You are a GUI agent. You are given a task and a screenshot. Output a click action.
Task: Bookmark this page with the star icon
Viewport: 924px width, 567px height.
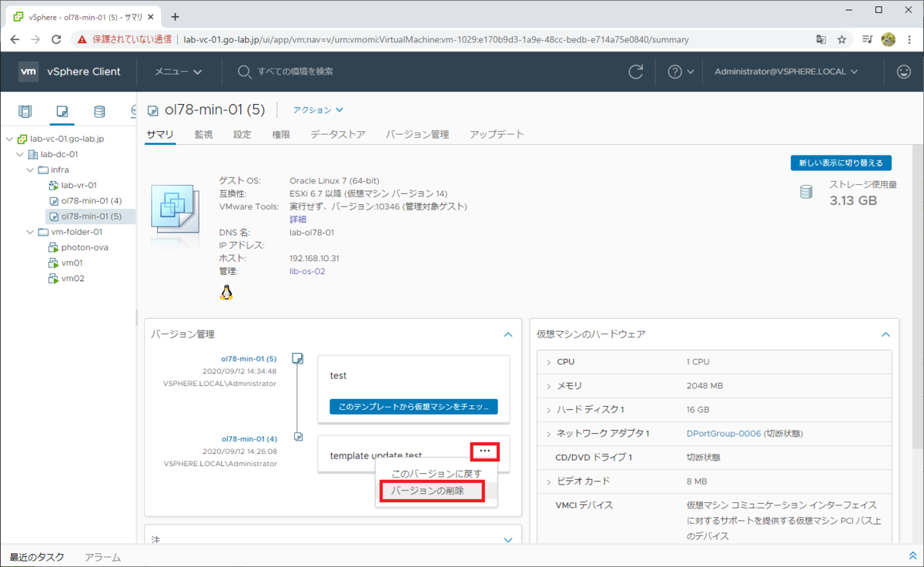click(842, 39)
